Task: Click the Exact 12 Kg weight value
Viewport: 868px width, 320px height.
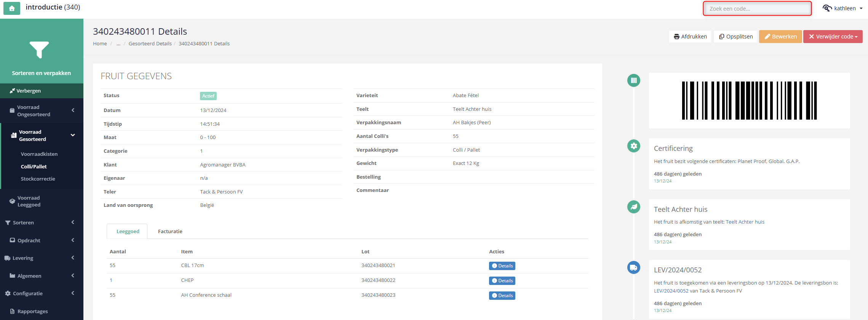Action: click(466, 163)
